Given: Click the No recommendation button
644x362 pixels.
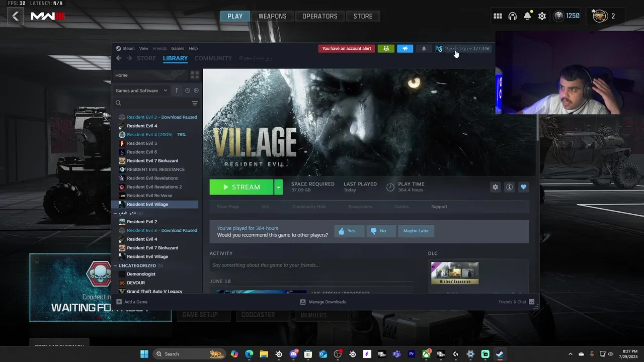Looking at the screenshot, I should tap(381, 231).
